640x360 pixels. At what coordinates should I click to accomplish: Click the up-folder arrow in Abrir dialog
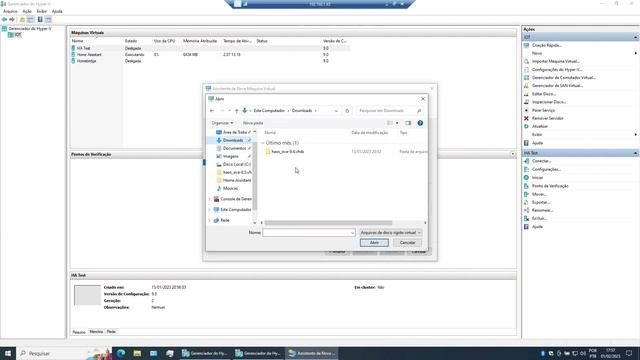tap(236, 111)
